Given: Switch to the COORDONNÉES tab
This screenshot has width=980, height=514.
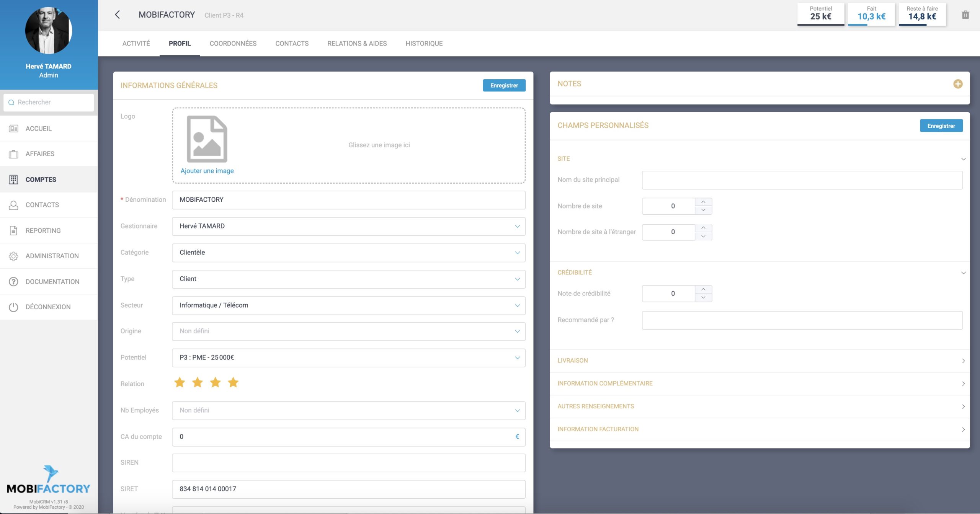Looking at the screenshot, I should coord(233,43).
